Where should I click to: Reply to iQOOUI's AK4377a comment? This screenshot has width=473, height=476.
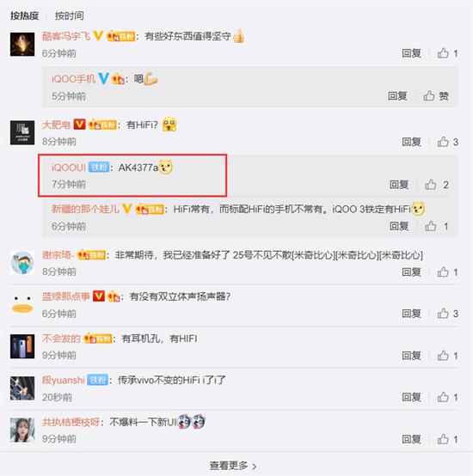399,185
